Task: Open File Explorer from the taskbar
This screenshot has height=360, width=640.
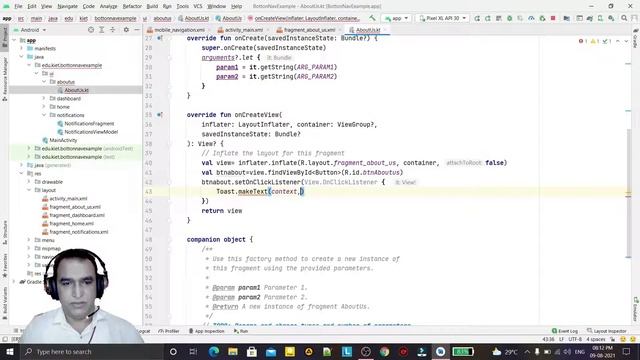Action: (x=233, y=351)
